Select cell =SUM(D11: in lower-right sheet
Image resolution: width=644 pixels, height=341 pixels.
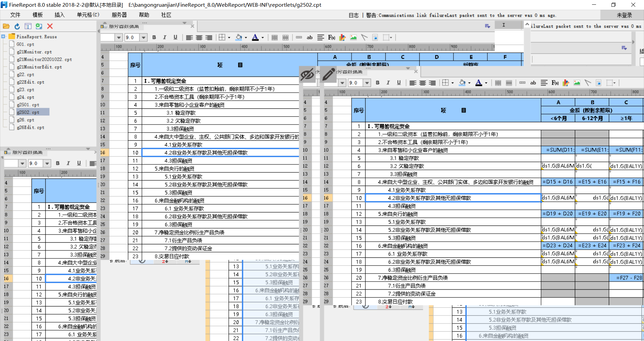point(558,150)
